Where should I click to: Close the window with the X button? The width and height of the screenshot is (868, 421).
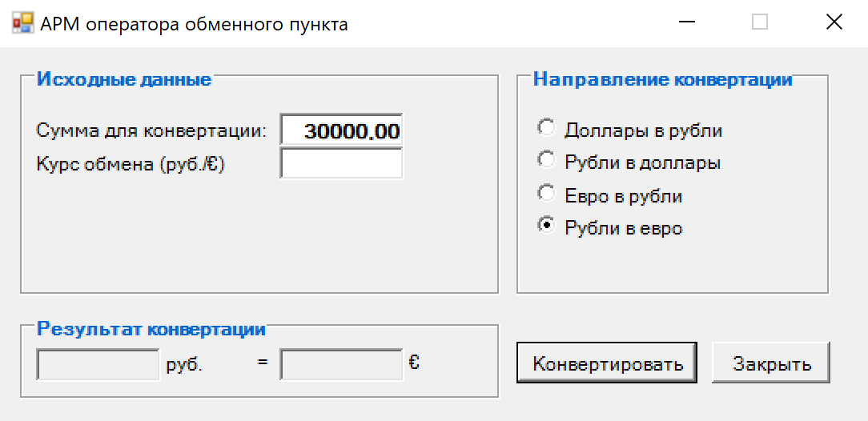(833, 22)
